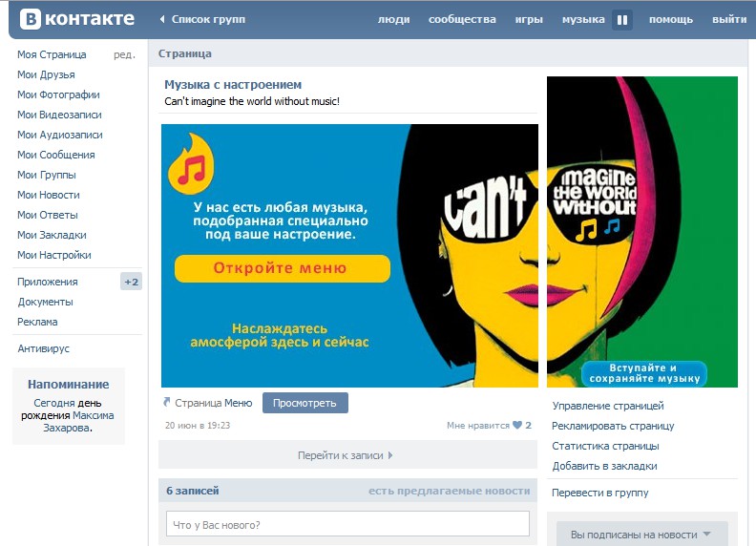Open Документы in sidebar
The image size is (756, 546).
[x=45, y=302]
